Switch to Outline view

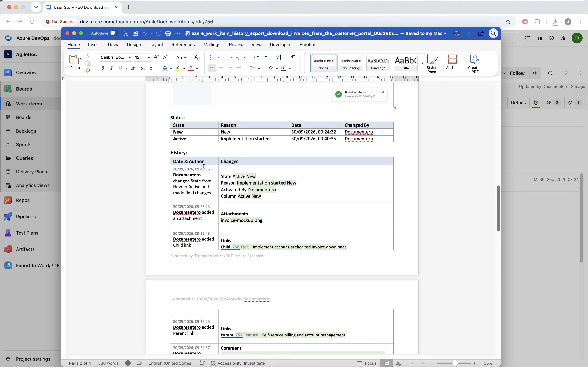[411, 363]
